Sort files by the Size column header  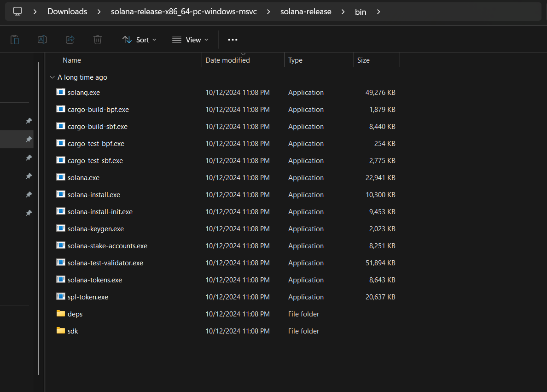click(x=363, y=60)
